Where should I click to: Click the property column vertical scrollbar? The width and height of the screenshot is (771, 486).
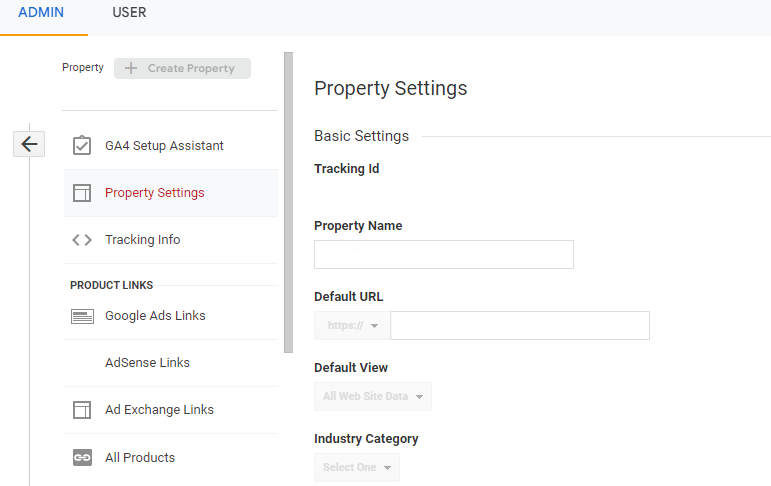tap(288, 200)
